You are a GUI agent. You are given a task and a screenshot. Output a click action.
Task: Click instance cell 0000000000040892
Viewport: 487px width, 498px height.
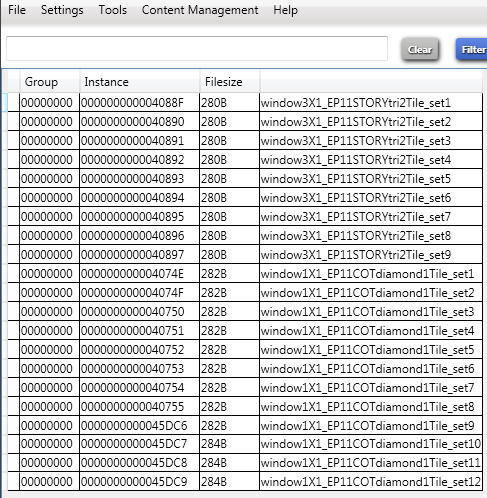(140, 160)
